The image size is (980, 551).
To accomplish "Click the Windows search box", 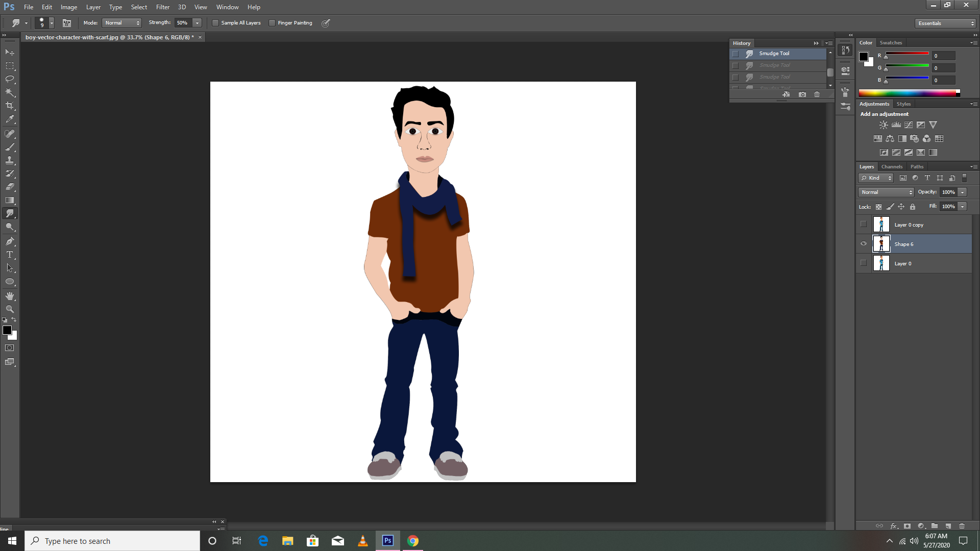I will (x=112, y=541).
